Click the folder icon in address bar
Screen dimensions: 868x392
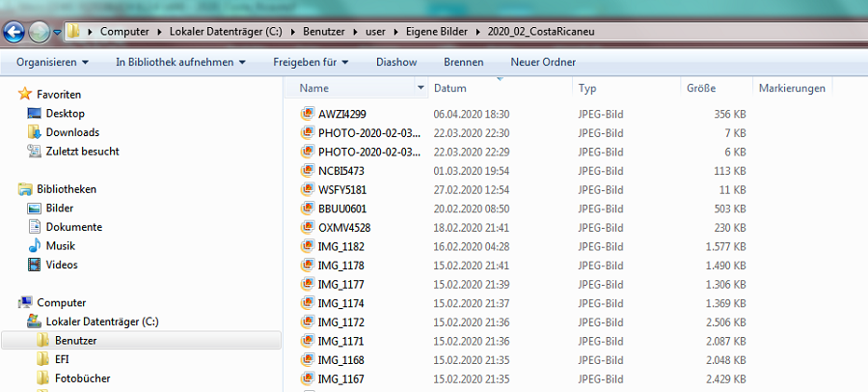[73, 32]
